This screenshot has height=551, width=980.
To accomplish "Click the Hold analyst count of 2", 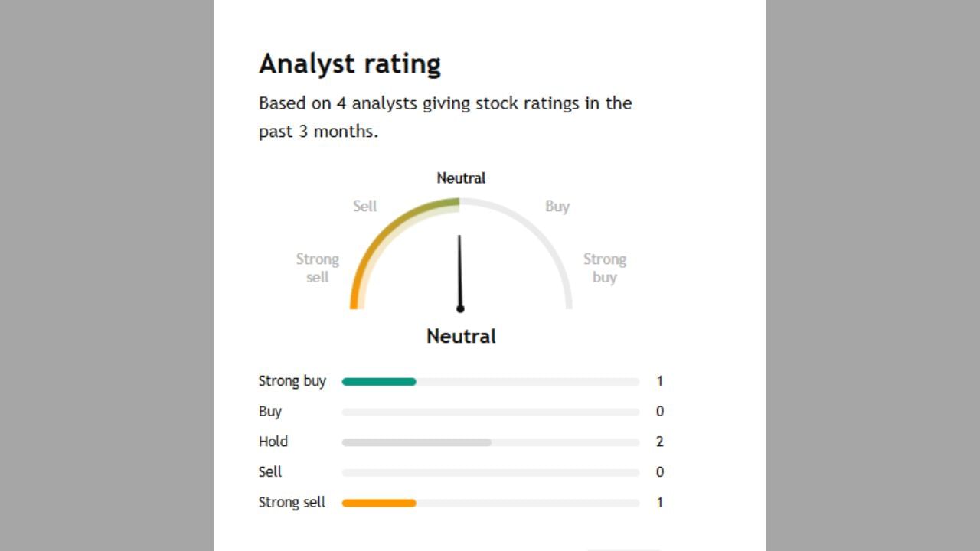I will [x=660, y=442].
